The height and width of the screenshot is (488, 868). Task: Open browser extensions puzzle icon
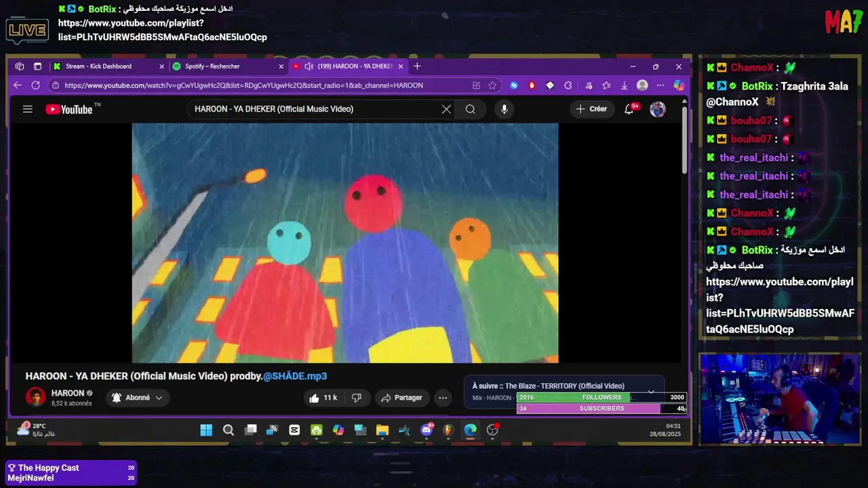point(568,85)
